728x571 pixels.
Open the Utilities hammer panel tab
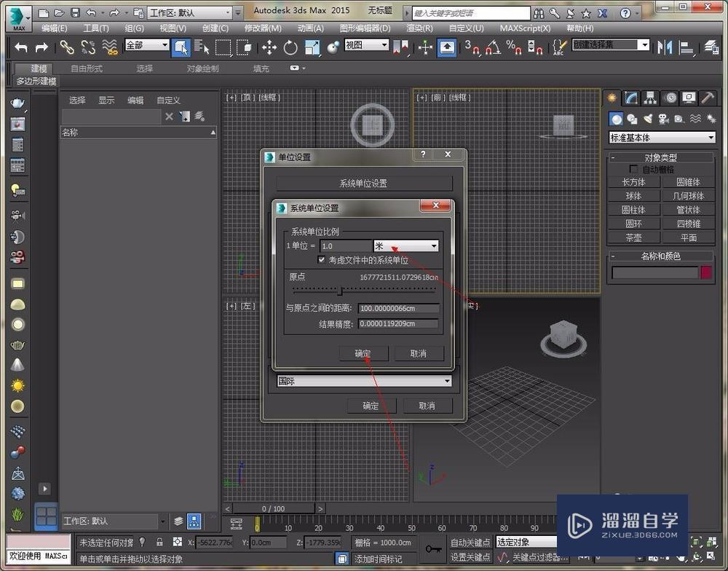(x=708, y=98)
